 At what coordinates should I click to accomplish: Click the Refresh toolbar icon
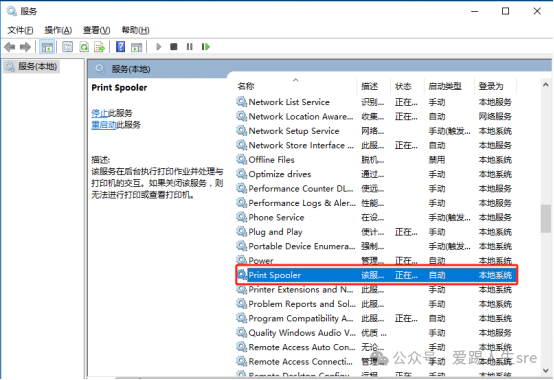(x=84, y=47)
